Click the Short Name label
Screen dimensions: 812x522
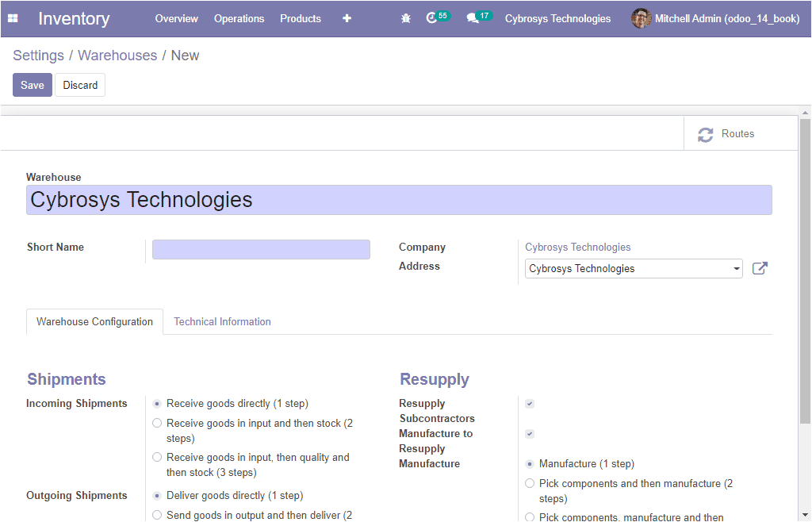(x=56, y=247)
